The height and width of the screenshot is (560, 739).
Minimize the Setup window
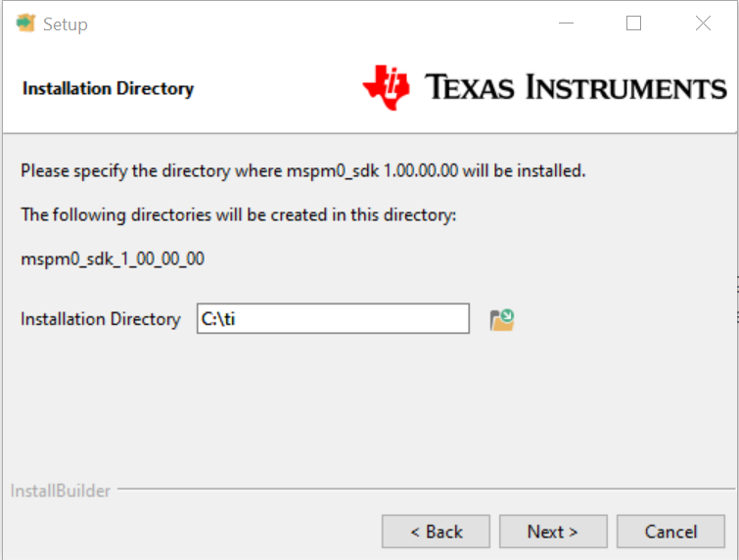click(566, 23)
